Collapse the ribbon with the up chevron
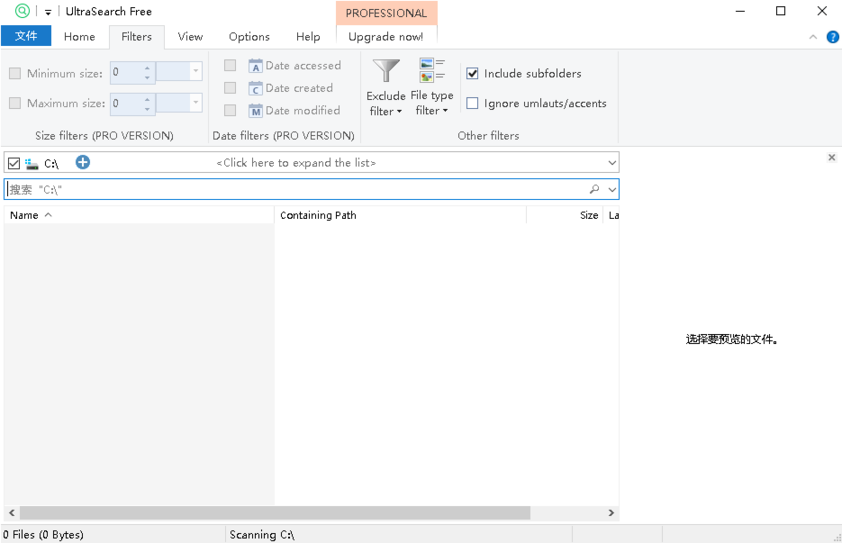The image size is (842, 543). click(x=813, y=37)
